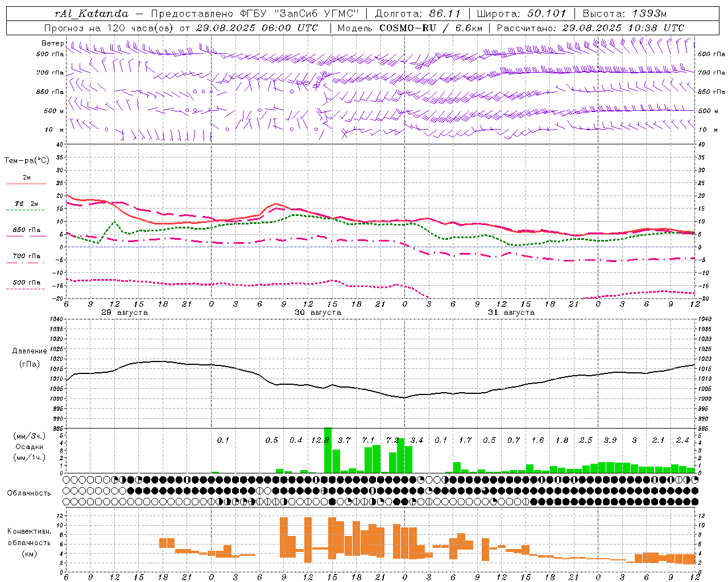Click the 7.2 precipitation value
The height and width of the screenshot is (582, 728).
[392, 440]
